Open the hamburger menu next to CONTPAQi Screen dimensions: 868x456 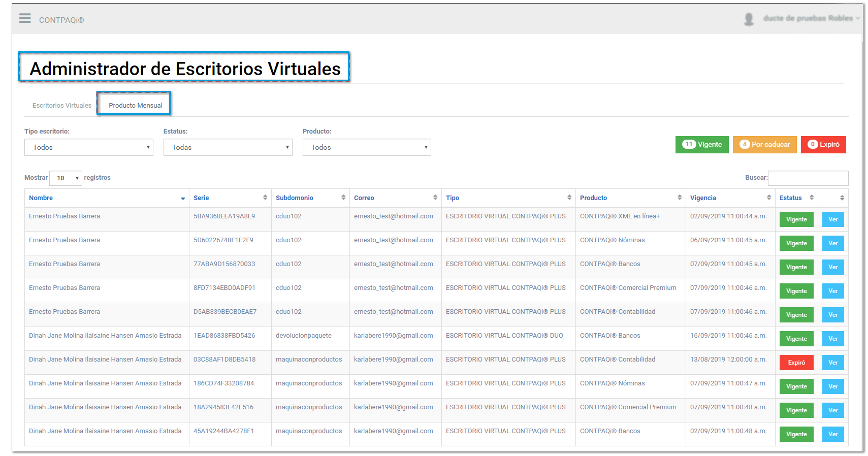(25, 19)
